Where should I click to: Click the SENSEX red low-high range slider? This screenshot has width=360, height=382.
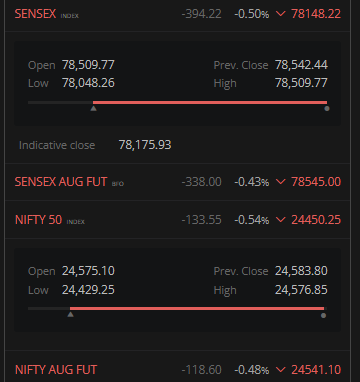click(210, 102)
